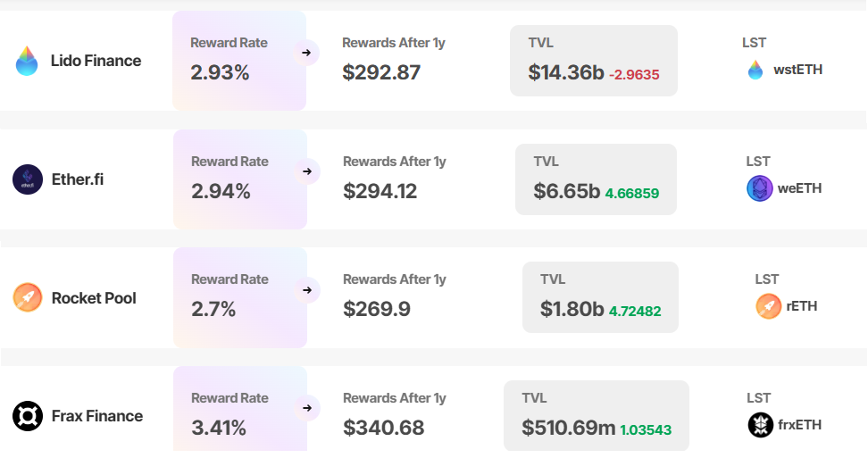Open the Frax Finance provider name link
This screenshot has height=458, width=868.
(96, 416)
